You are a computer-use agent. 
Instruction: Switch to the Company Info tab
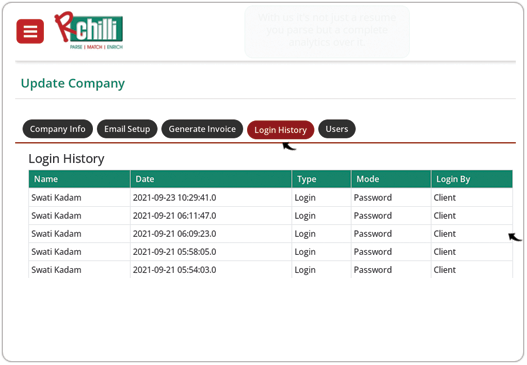57,129
